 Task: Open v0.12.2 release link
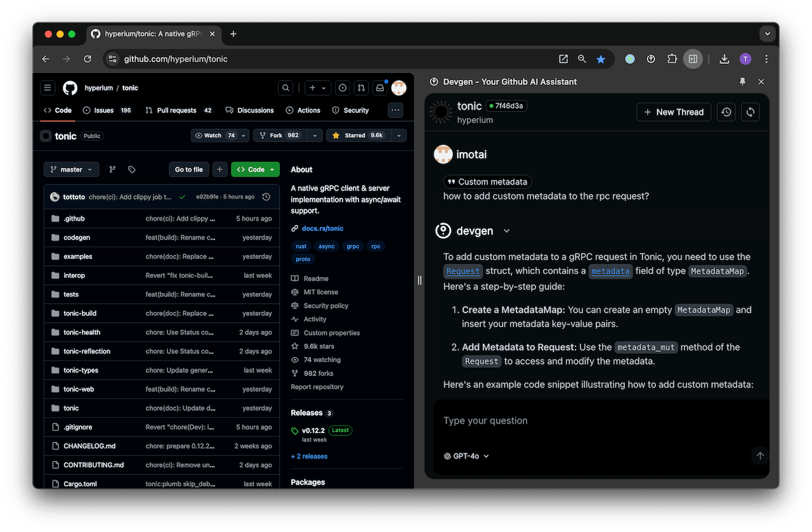[x=313, y=431]
